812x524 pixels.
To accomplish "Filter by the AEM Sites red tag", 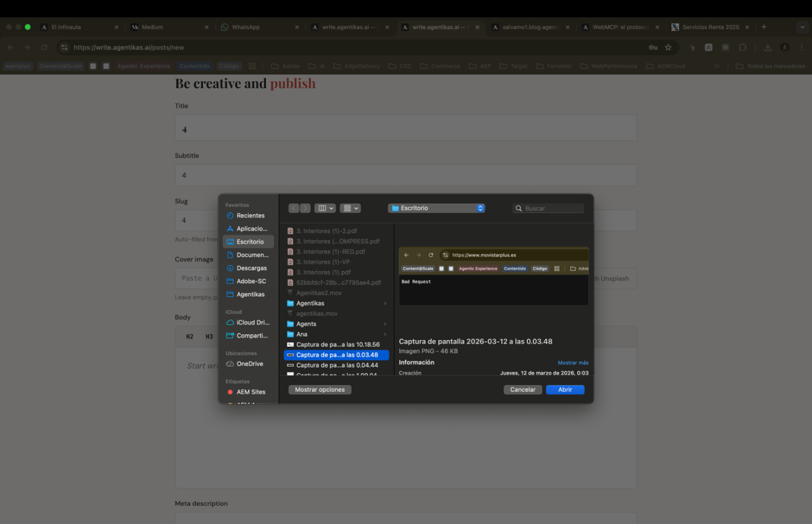I will coord(250,392).
